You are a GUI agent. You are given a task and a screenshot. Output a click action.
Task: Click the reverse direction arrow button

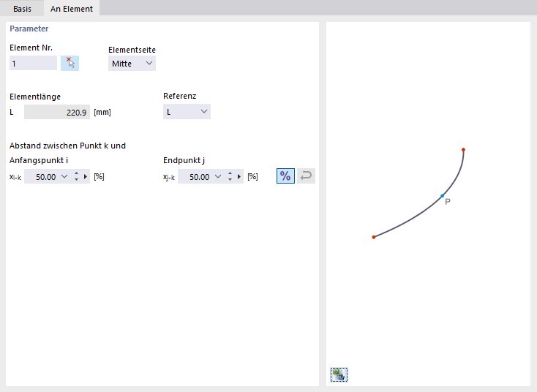pos(306,176)
